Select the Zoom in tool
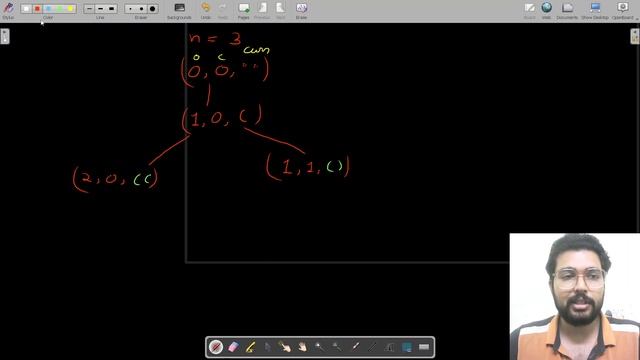The height and width of the screenshot is (360, 640). [x=320, y=347]
